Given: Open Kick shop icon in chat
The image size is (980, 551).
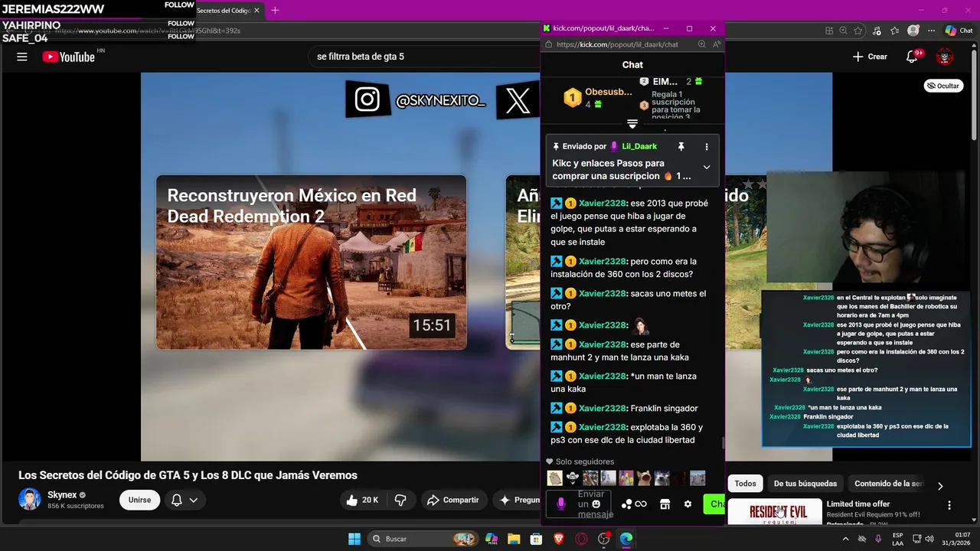Looking at the screenshot, I should 665,504.
